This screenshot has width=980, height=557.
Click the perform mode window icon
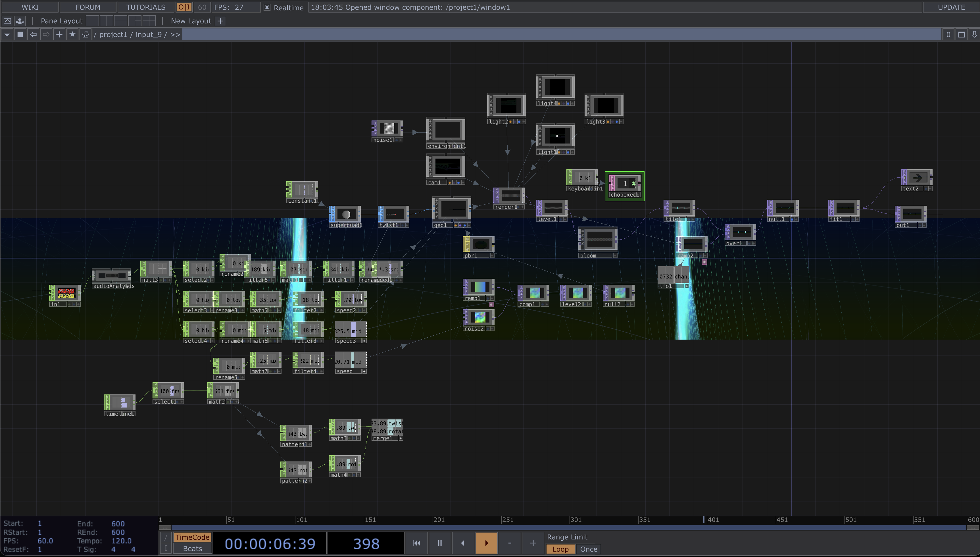click(7, 21)
